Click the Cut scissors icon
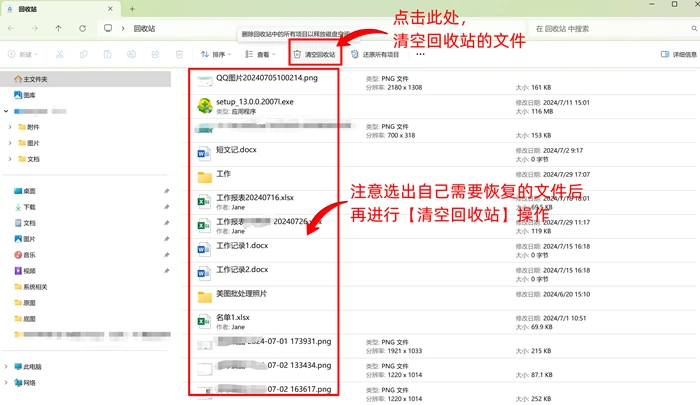 [x=59, y=54]
